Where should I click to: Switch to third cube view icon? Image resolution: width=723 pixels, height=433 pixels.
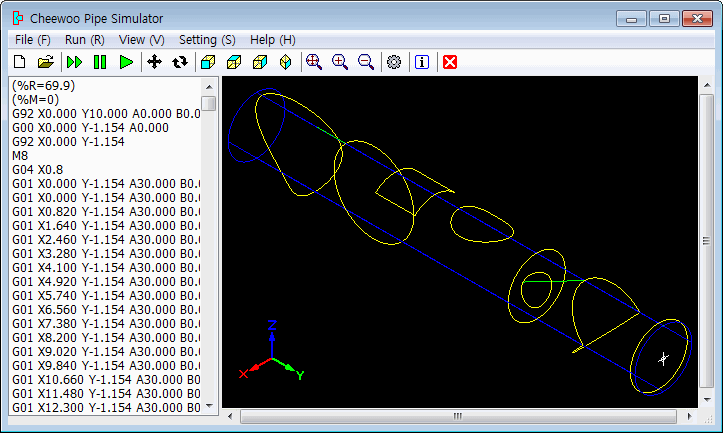click(x=260, y=62)
